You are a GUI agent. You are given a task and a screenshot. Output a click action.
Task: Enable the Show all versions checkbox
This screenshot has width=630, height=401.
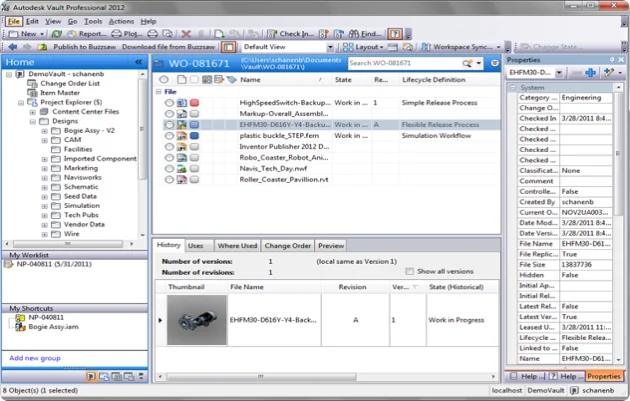coord(409,272)
